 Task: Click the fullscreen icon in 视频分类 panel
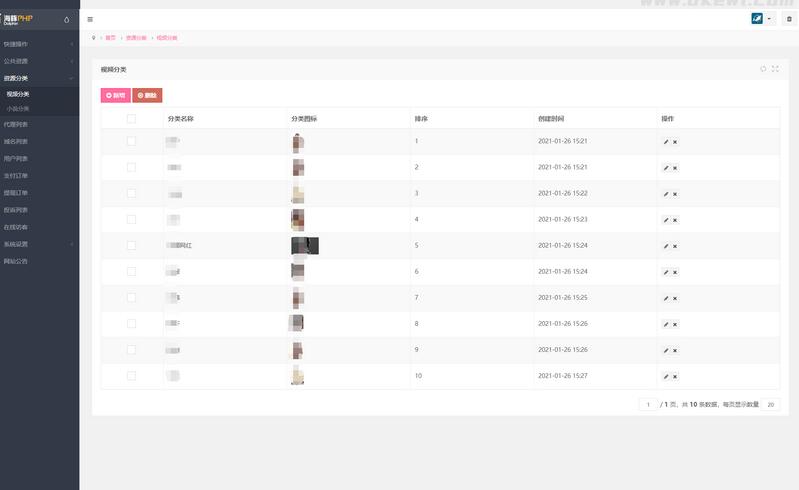pyautogui.click(x=775, y=69)
